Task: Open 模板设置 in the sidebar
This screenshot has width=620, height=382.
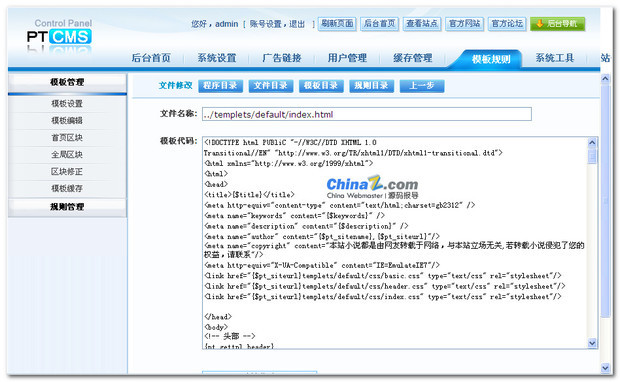Action: point(67,104)
